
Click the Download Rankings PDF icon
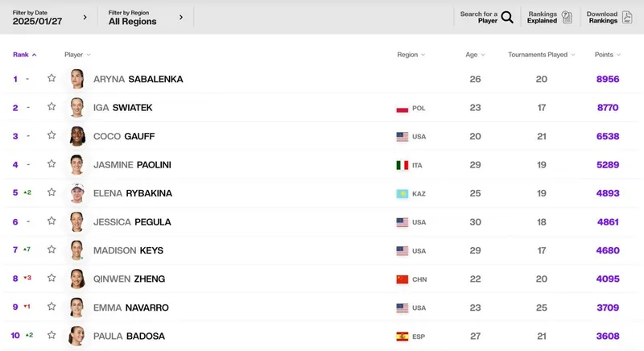tap(627, 17)
